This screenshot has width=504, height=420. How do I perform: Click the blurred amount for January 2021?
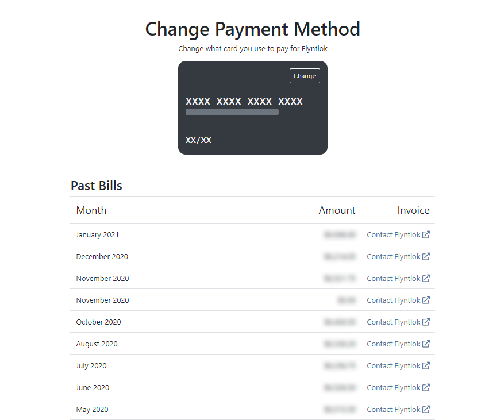(340, 235)
